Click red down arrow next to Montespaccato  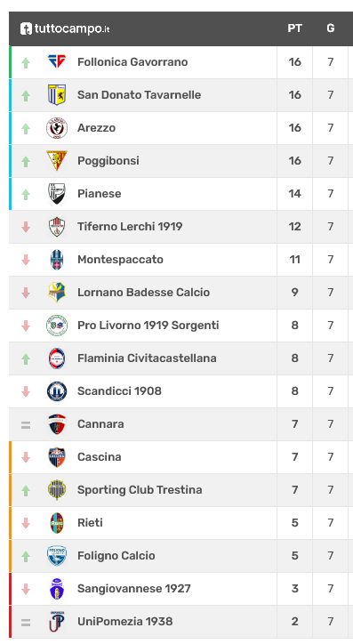point(26,260)
